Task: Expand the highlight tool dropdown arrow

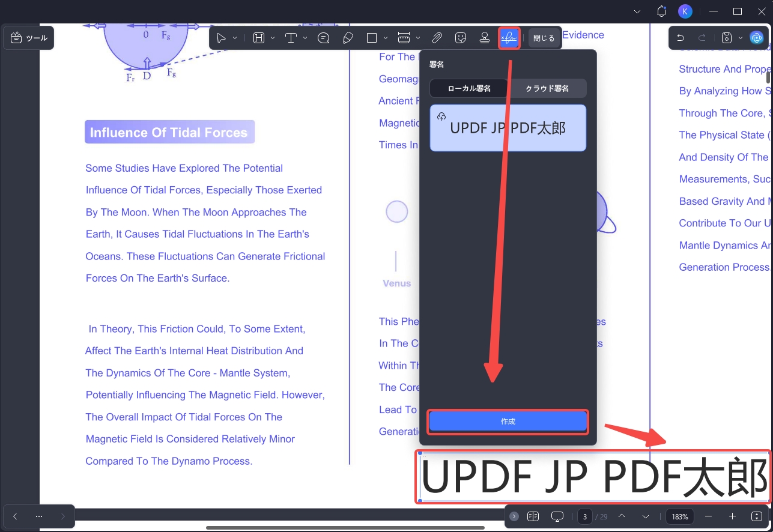Action: tap(273, 38)
